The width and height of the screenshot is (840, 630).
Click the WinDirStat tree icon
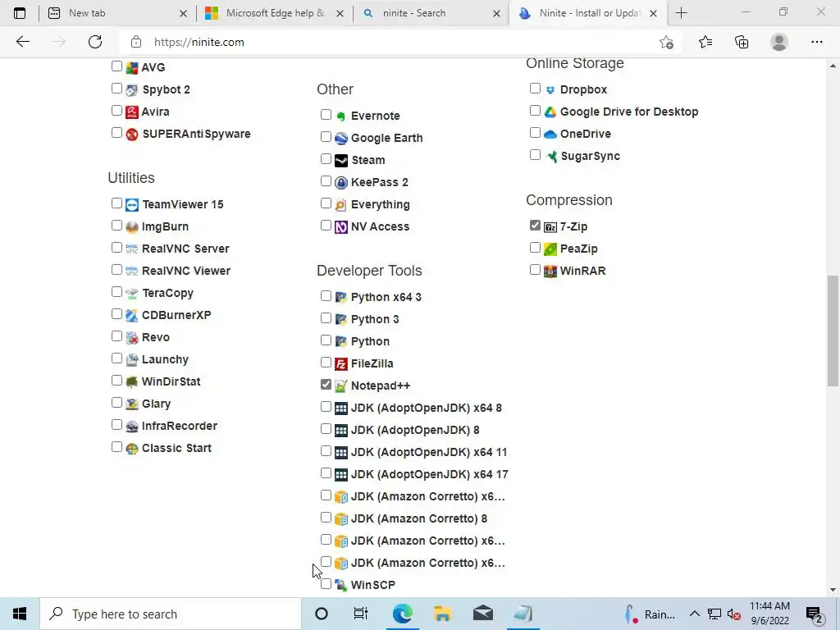132,382
